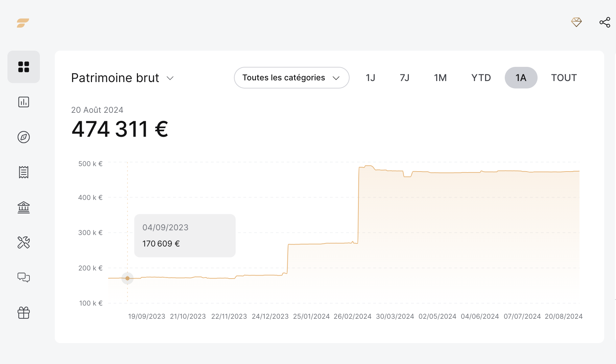Show the YTD period
Viewport: 616px width, 364px height.
[481, 78]
